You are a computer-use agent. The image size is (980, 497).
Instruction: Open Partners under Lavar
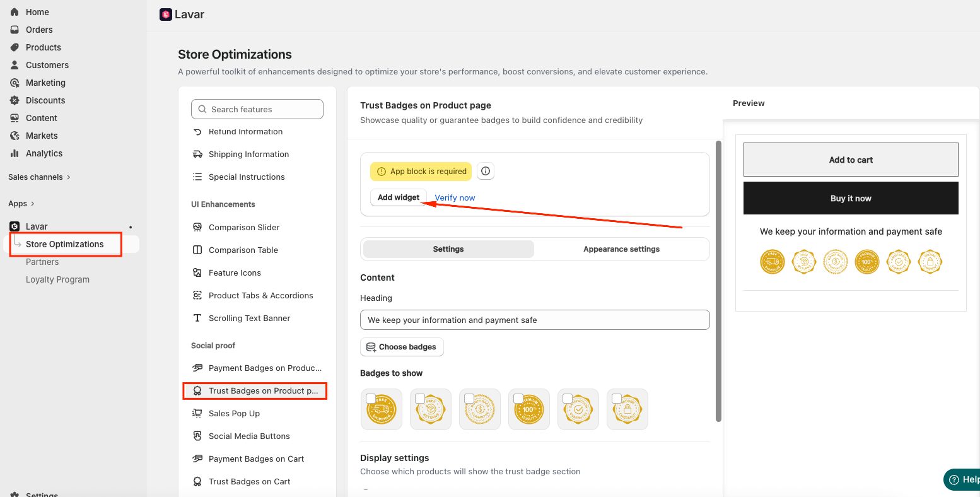point(42,262)
